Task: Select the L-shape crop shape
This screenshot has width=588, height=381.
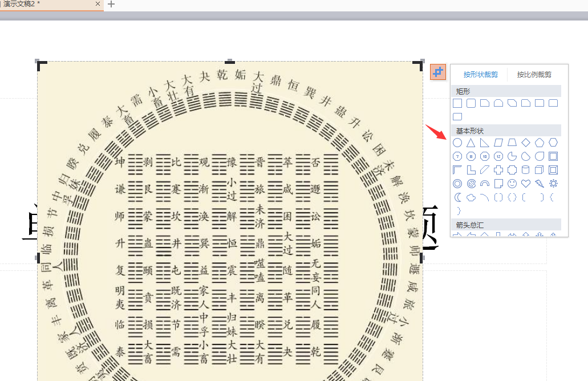Action: coord(471,170)
